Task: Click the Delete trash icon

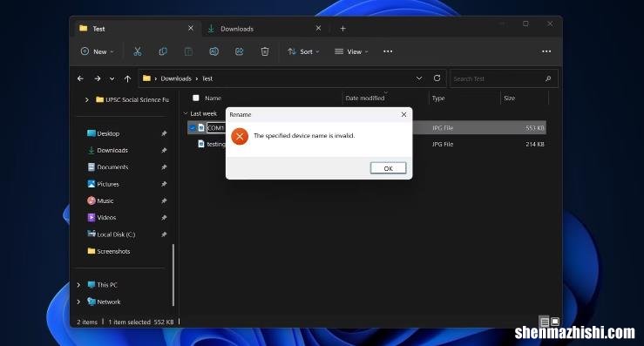Action: (x=265, y=51)
